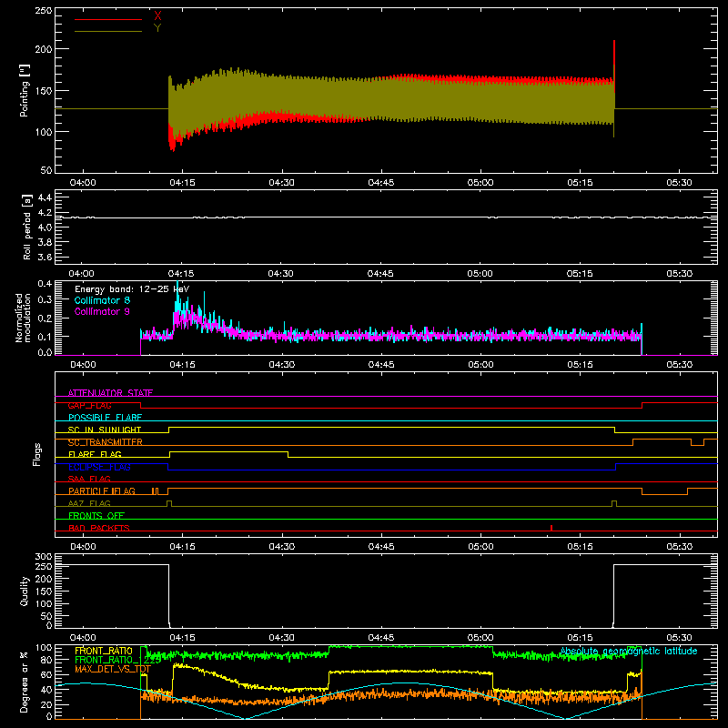Click the 04:15 time label under Pointing plot
The width and height of the screenshot is (728, 728).
tap(183, 183)
